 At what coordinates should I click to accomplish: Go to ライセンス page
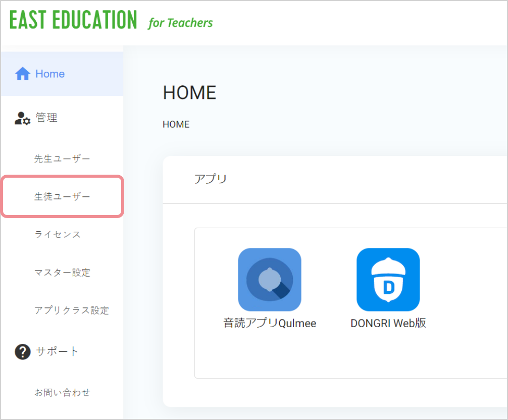(x=58, y=234)
